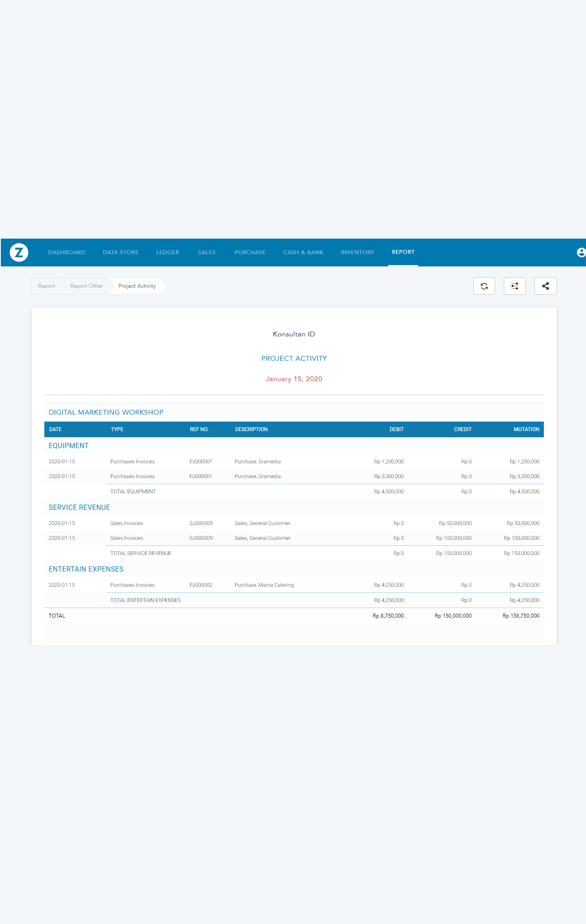Select the Mama Catering purchase row

tap(264, 585)
